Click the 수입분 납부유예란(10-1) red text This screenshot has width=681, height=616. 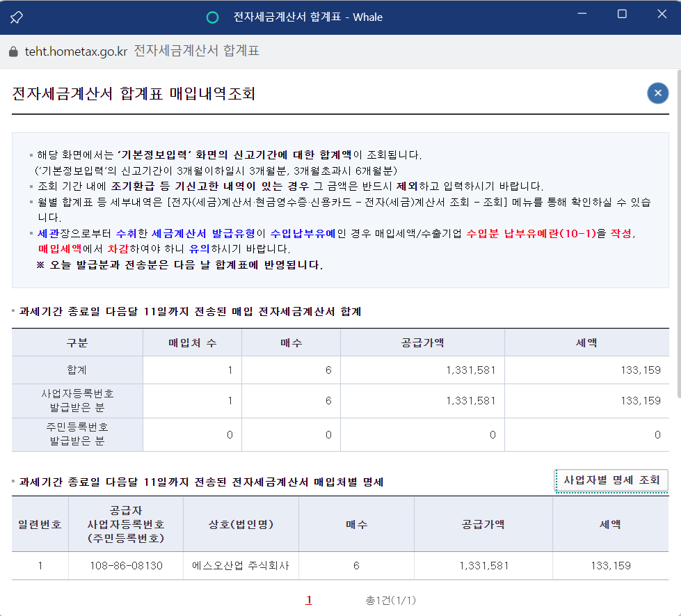click(531, 233)
